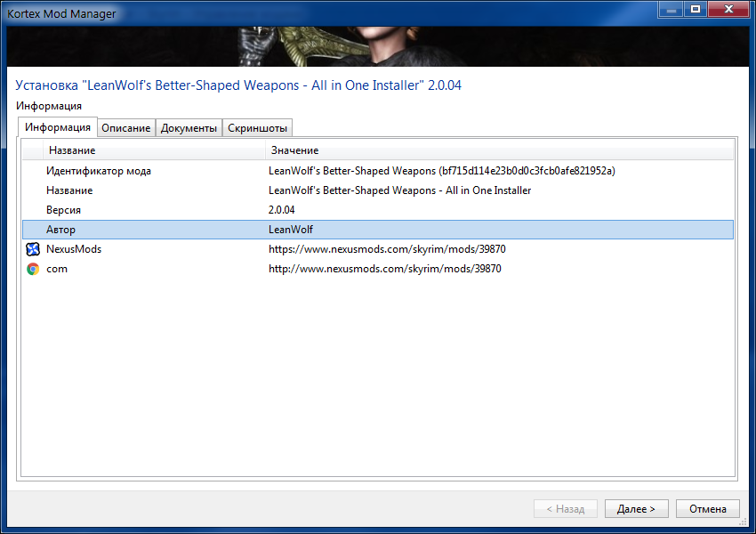756x534 pixels.
Task: Select the highlighted Автор row label
Action: coord(60,230)
